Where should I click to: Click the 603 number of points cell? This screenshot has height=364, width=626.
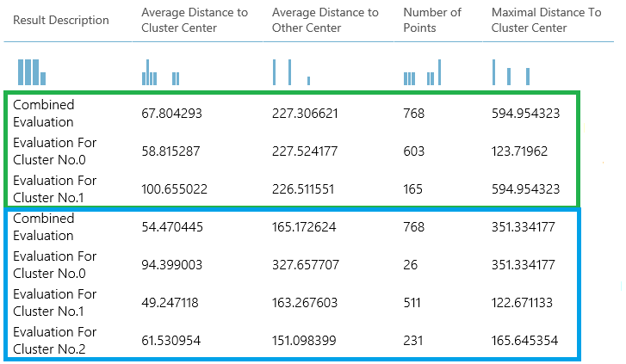click(413, 151)
